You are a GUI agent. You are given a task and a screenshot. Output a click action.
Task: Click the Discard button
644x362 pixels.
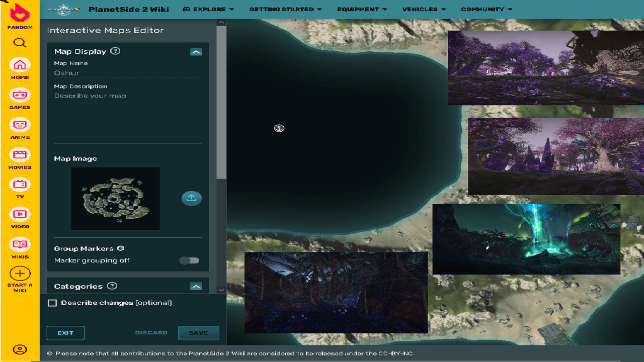pos(151,333)
